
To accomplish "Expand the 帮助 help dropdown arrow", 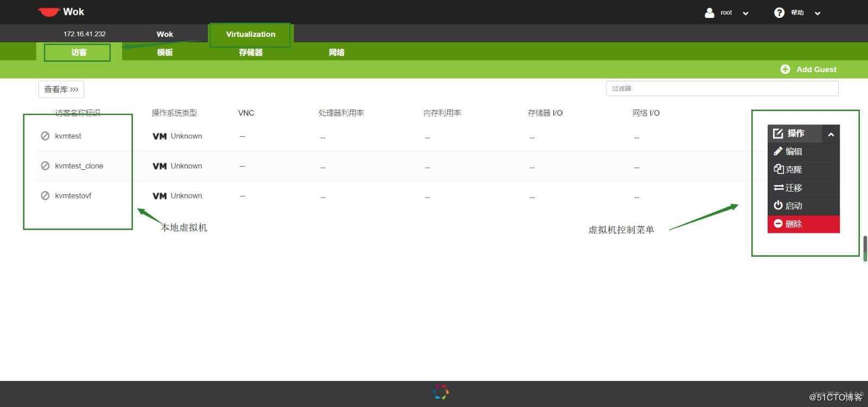I will (x=818, y=13).
